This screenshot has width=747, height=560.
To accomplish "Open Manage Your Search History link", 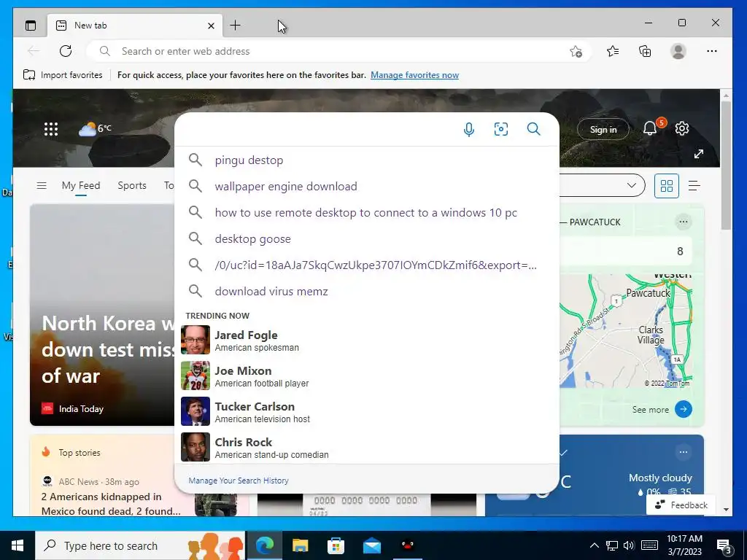I will 239,481.
